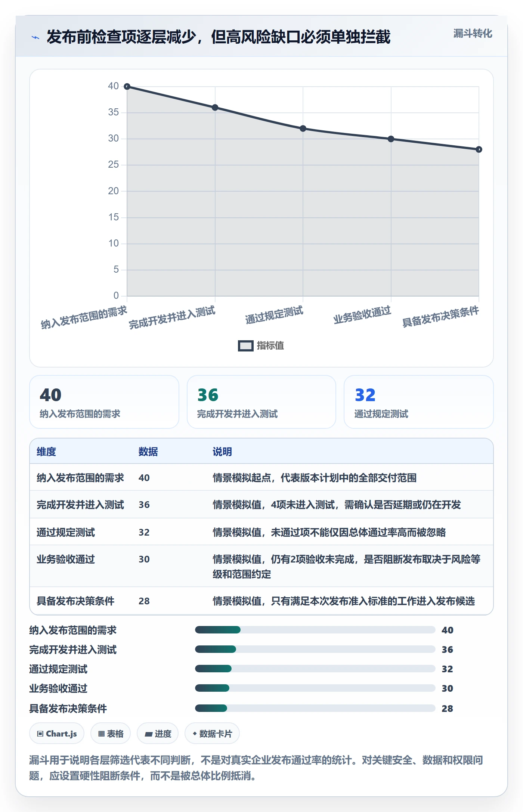Click the 漏斗转化 tag in header
The width and height of the screenshot is (523, 812).
pos(473,34)
